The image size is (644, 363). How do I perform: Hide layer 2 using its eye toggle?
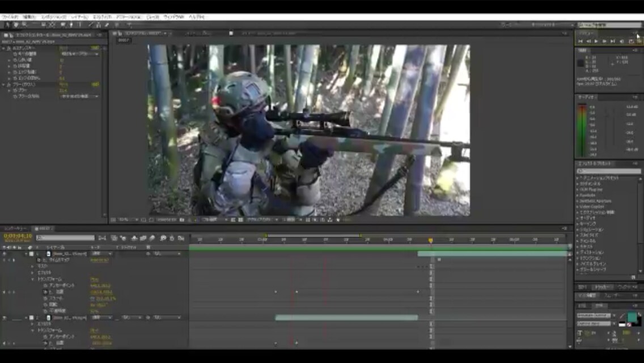(x=5, y=318)
